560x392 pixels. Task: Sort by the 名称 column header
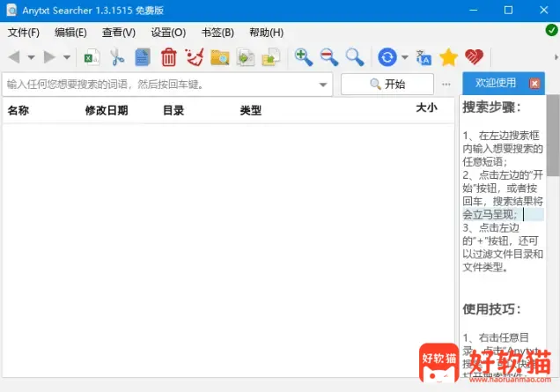coord(18,110)
